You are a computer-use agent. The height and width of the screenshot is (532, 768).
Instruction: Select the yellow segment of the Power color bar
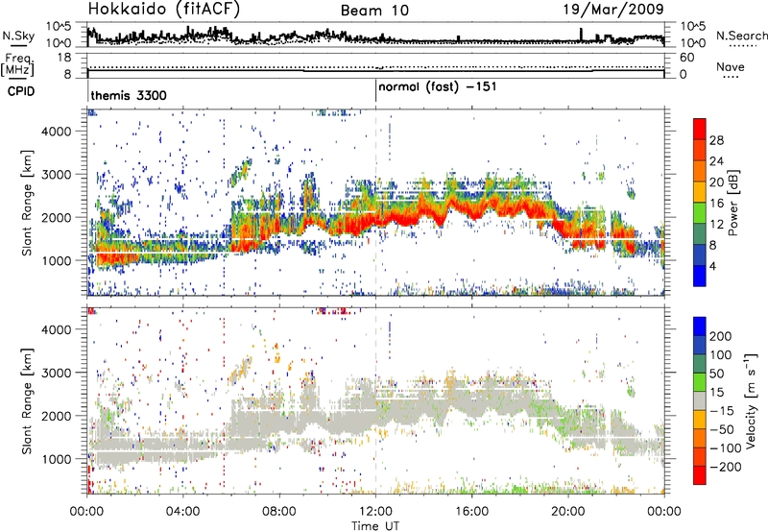tap(700, 191)
